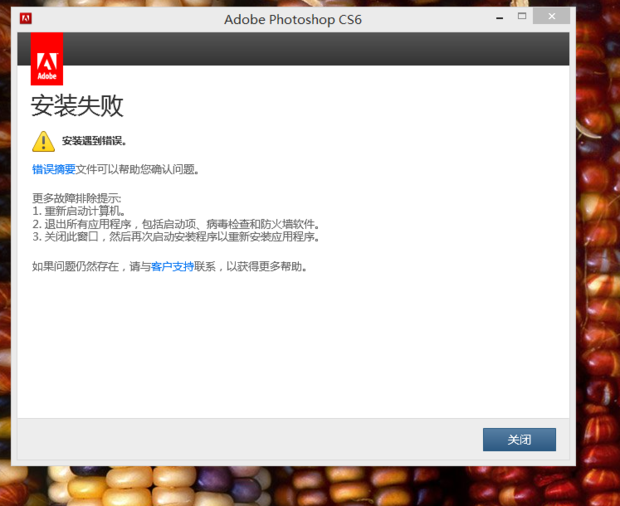This screenshot has height=506, width=620.
Task: Click tip 2 about 退出所有应用程序
Action: pos(176,224)
